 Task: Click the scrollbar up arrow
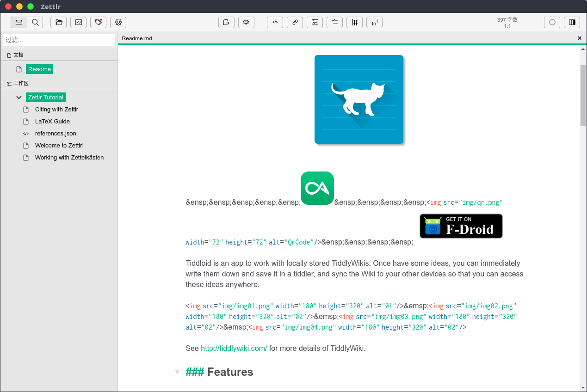coord(583,49)
